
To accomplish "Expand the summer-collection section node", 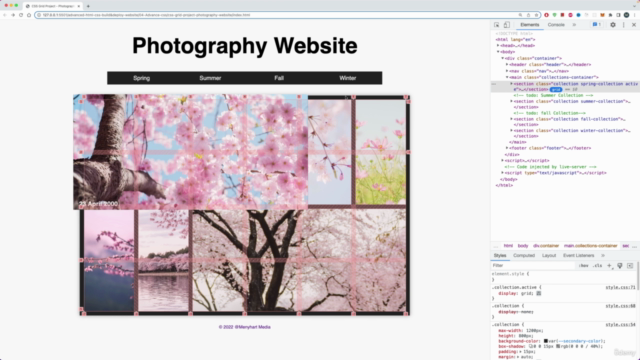I will pyautogui.click(x=511, y=101).
